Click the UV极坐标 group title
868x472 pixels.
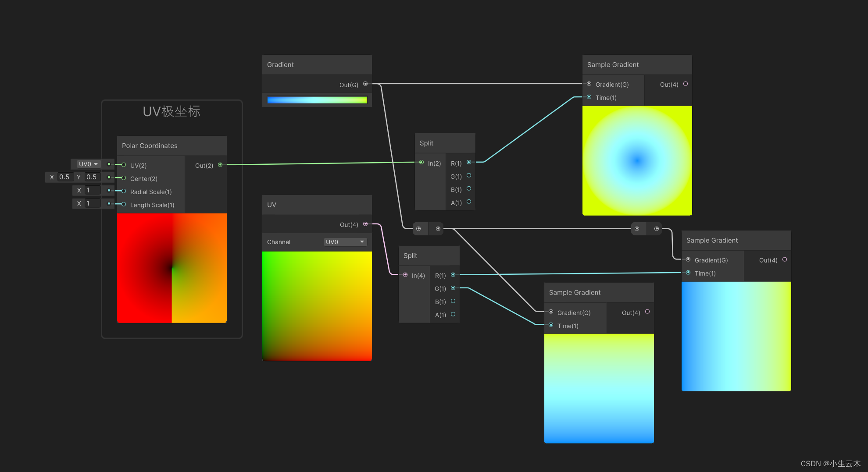(172, 112)
